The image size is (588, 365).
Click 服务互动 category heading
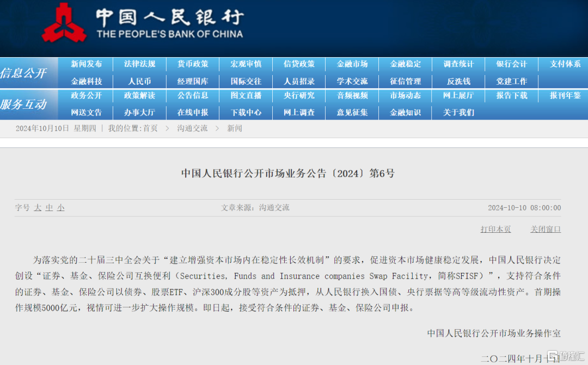click(23, 104)
